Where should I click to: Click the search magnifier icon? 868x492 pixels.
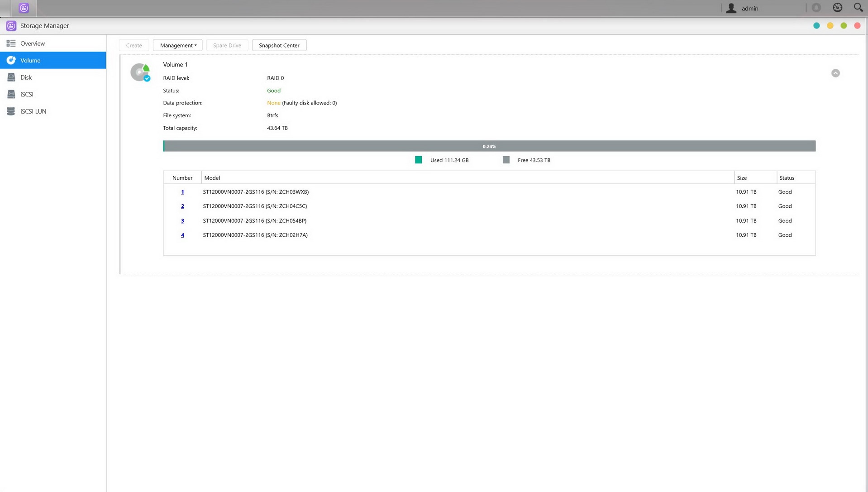[x=858, y=8]
